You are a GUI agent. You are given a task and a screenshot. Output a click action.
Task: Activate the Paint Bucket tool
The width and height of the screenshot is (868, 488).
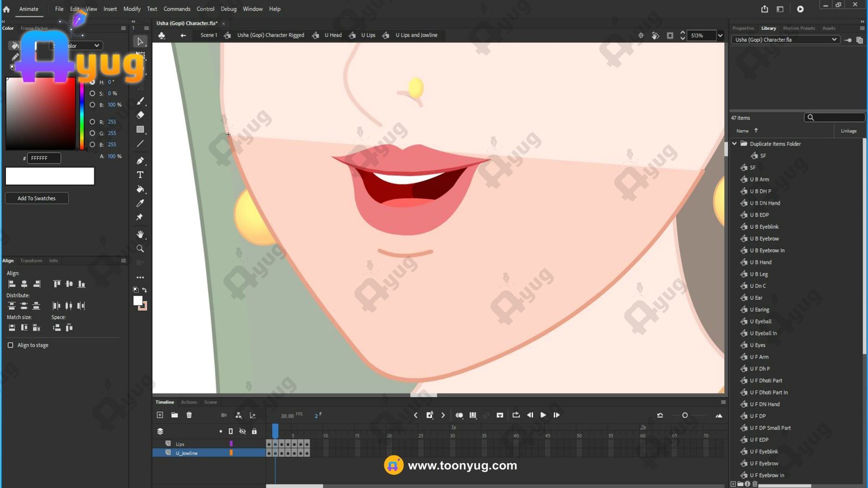click(140, 189)
